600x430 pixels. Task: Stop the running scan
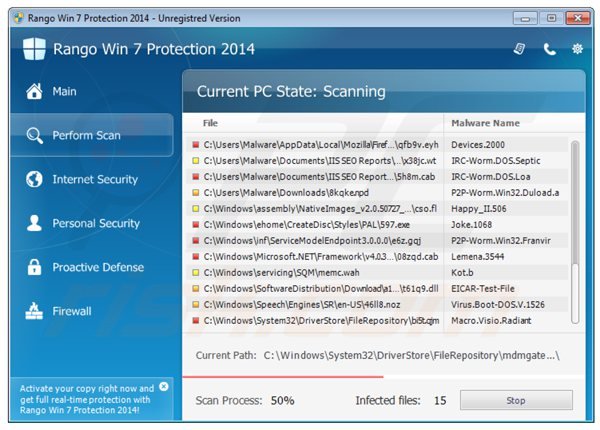(x=516, y=400)
